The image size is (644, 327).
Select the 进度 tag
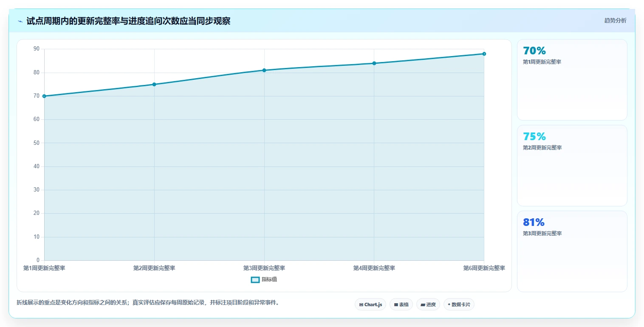[428, 304]
